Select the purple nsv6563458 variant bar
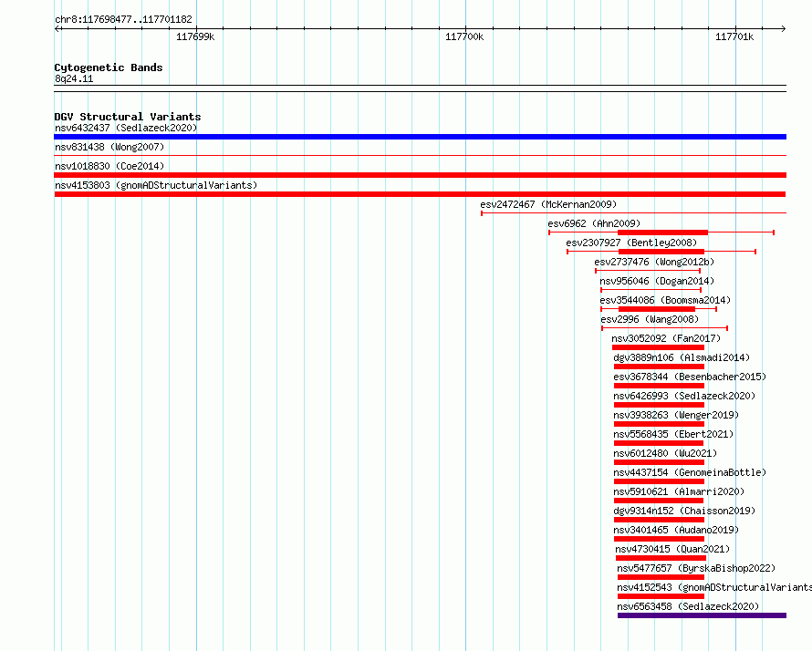The width and height of the screenshot is (812, 651). coord(702,615)
